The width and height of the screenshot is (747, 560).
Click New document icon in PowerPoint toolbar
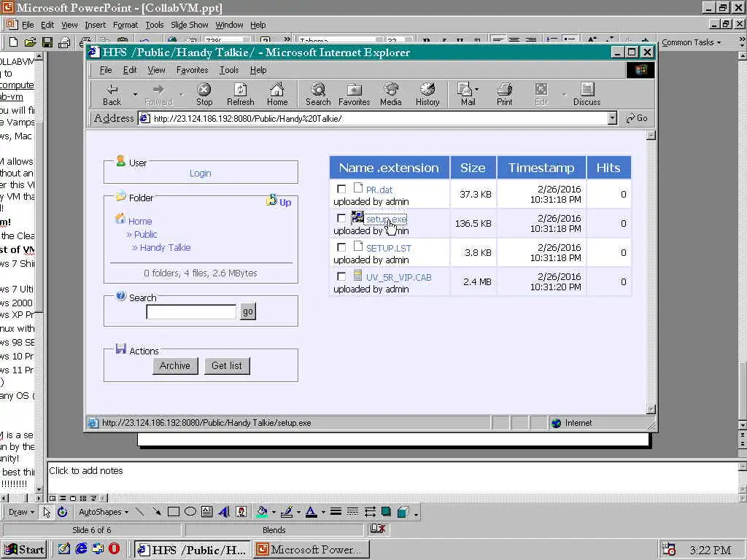coord(13,42)
